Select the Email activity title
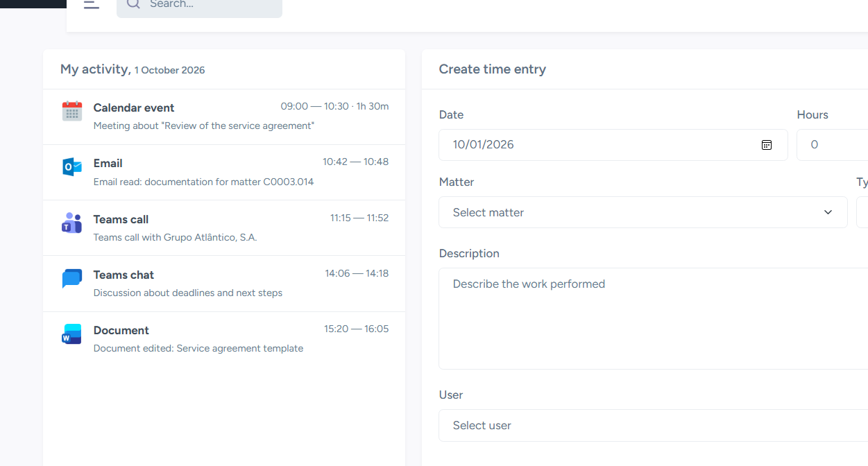The width and height of the screenshot is (868, 466). 108,163
